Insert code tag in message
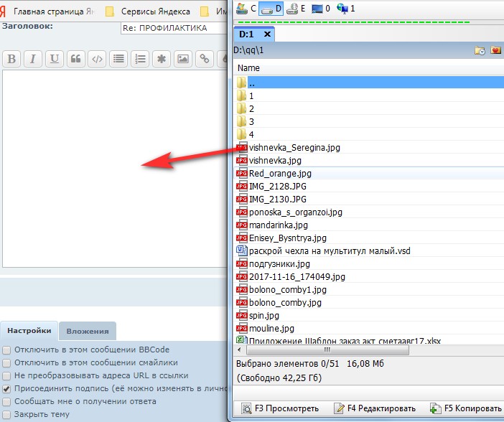Screen dimensions: 504x422 [x=98, y=59]
